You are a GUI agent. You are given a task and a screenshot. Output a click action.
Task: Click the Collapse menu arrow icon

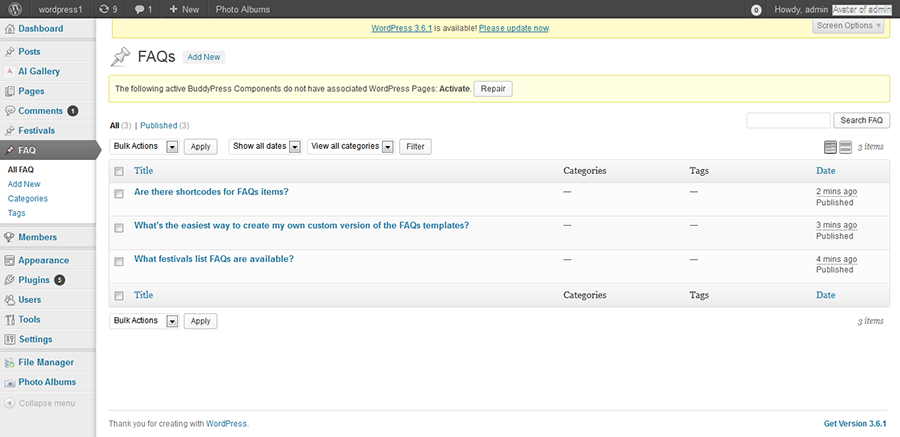coord(9,403)
